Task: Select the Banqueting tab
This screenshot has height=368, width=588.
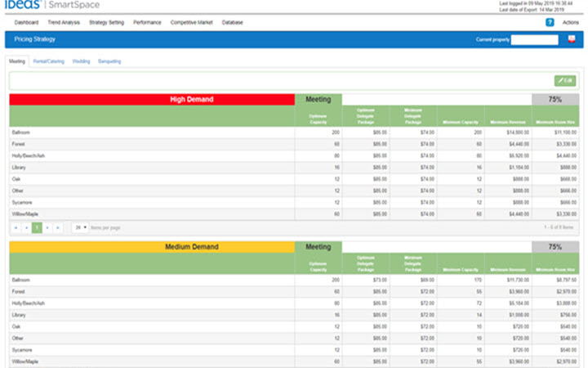Action: pos(109,61)
